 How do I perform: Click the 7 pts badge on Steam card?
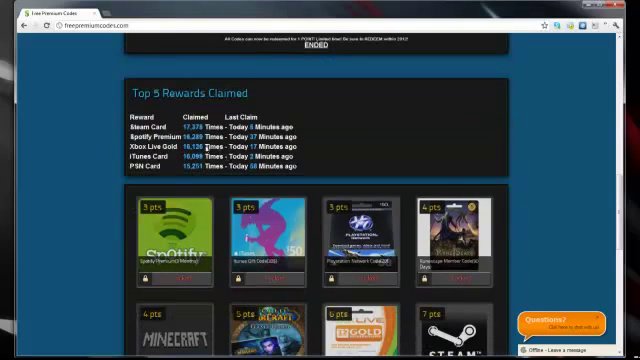coord(431,314)
